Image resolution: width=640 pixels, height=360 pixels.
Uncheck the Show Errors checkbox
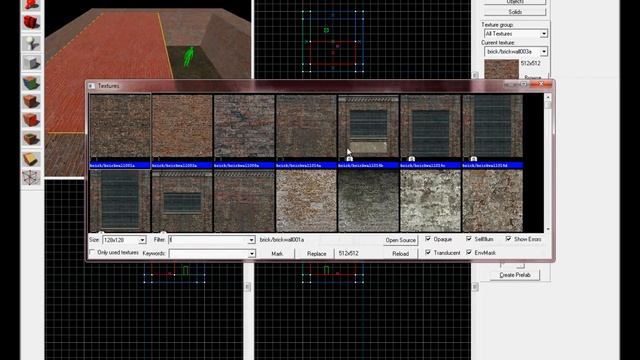pos(509,239)
